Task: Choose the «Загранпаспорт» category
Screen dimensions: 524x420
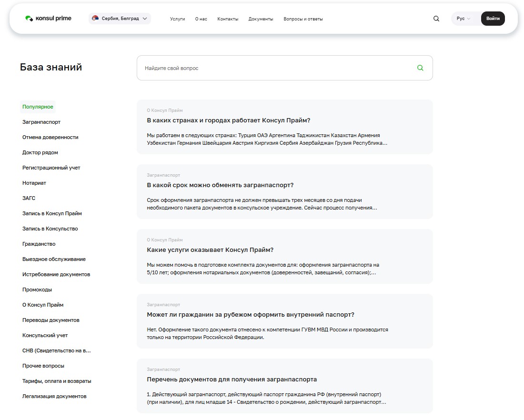Action: [41, 122]
